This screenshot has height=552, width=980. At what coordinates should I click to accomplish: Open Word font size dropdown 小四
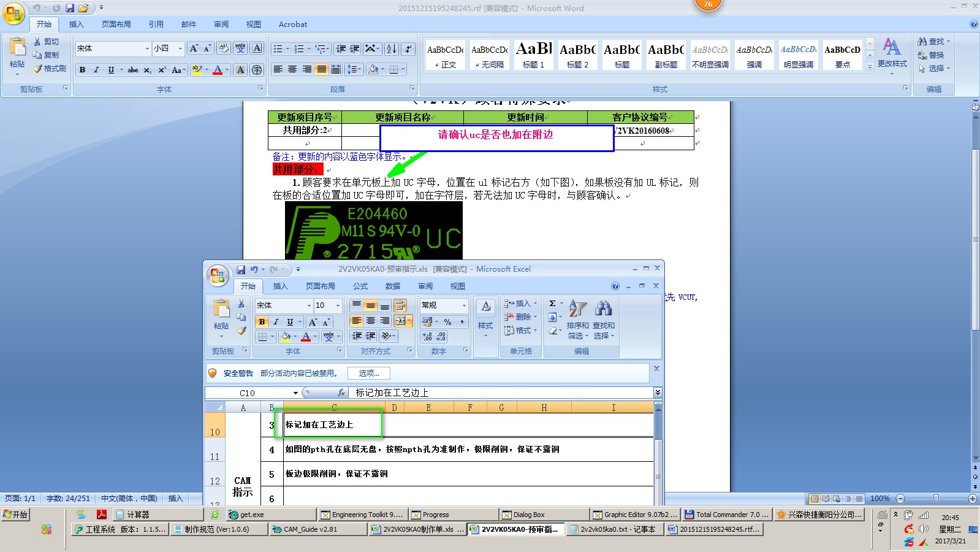[180, 48]
